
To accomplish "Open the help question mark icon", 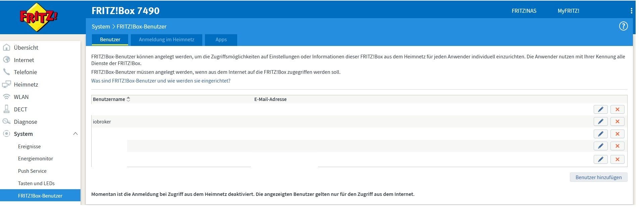I will 623,26.
